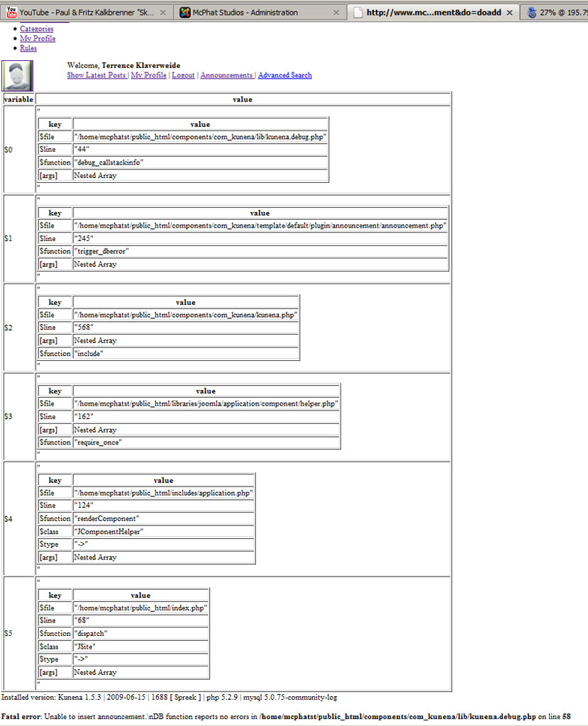This screenshot has height=726, width=588.
Task: Close the active ment&do=doadd tab
Action: pyautogui.click(x=510, y=13)
